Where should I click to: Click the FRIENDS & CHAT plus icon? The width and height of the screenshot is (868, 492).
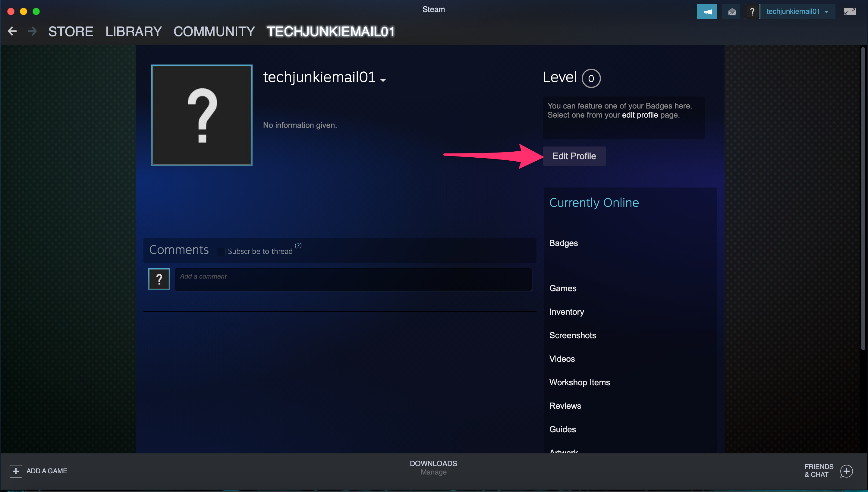click(x=847, y=471)
